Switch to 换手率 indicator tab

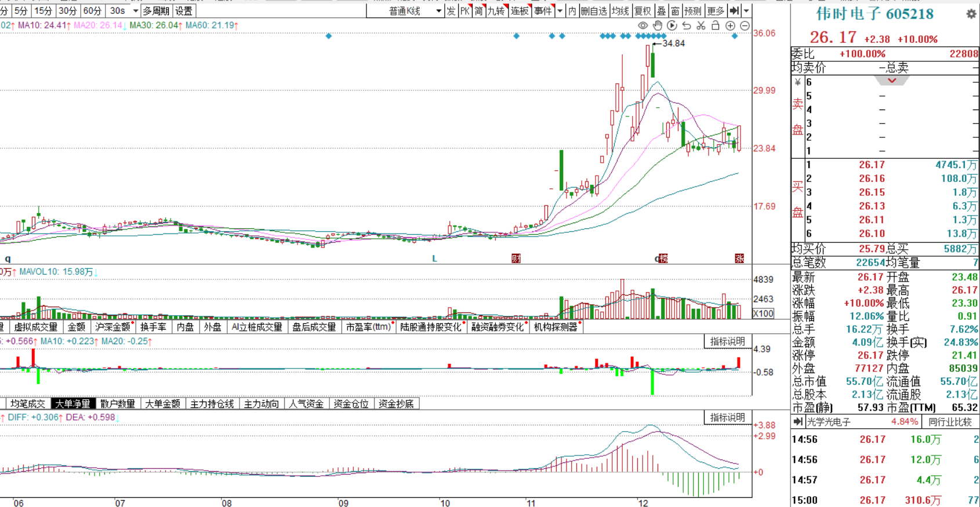coord(153,327)
